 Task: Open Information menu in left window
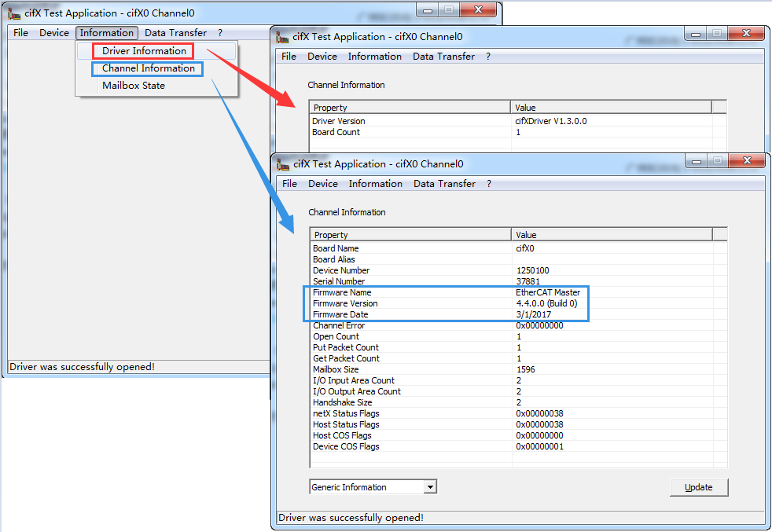[x=106, y=33]
